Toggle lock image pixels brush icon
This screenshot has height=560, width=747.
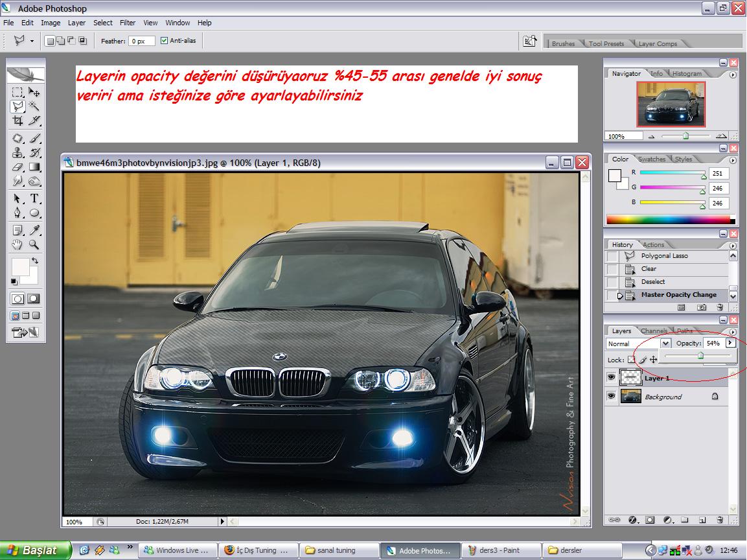point(643,359)
